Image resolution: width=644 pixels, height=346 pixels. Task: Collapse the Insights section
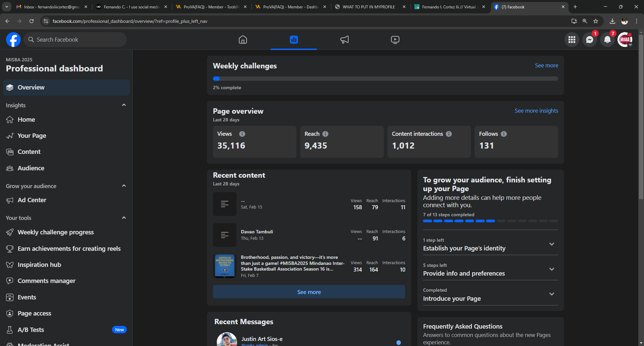tap(124, 105)
